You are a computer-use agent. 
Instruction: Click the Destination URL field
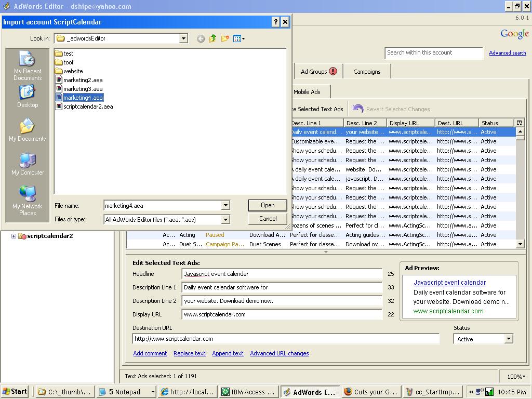[286, 339]
